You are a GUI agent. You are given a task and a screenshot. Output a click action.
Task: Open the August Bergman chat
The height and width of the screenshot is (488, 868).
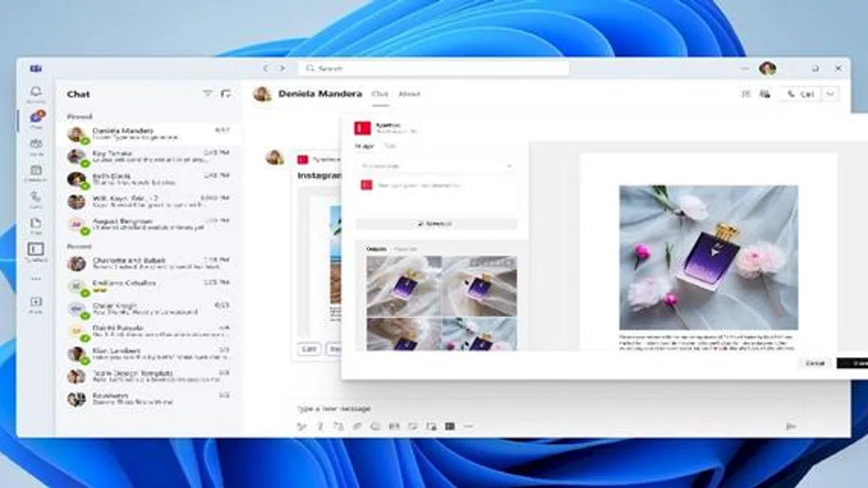(x=148, y=224)
